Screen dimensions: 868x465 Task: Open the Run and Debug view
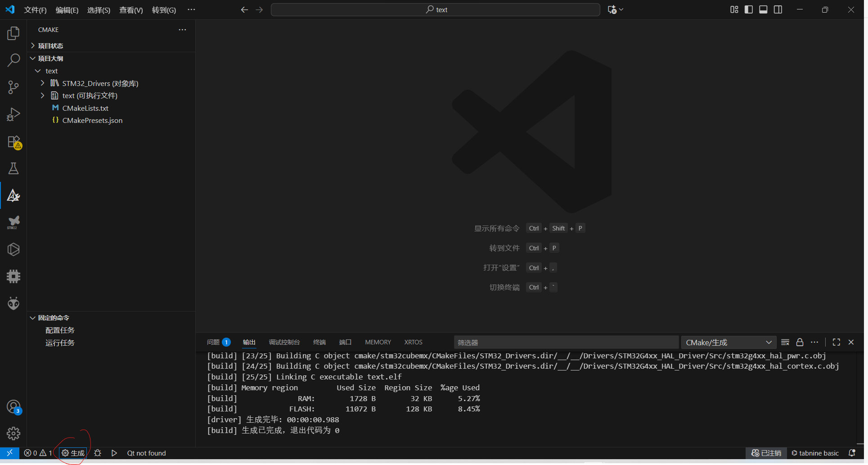(x=13, y=114)
